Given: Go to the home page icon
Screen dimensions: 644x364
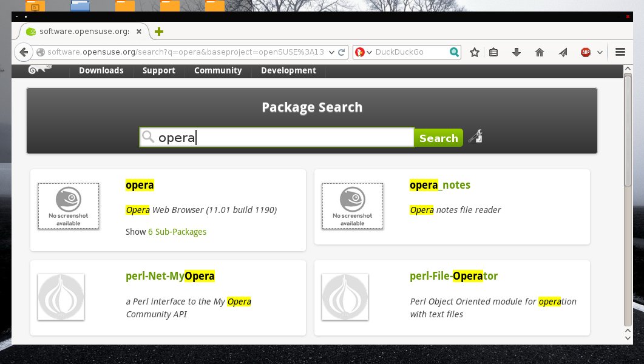Looking at the screenshot, I should (540, 52).
